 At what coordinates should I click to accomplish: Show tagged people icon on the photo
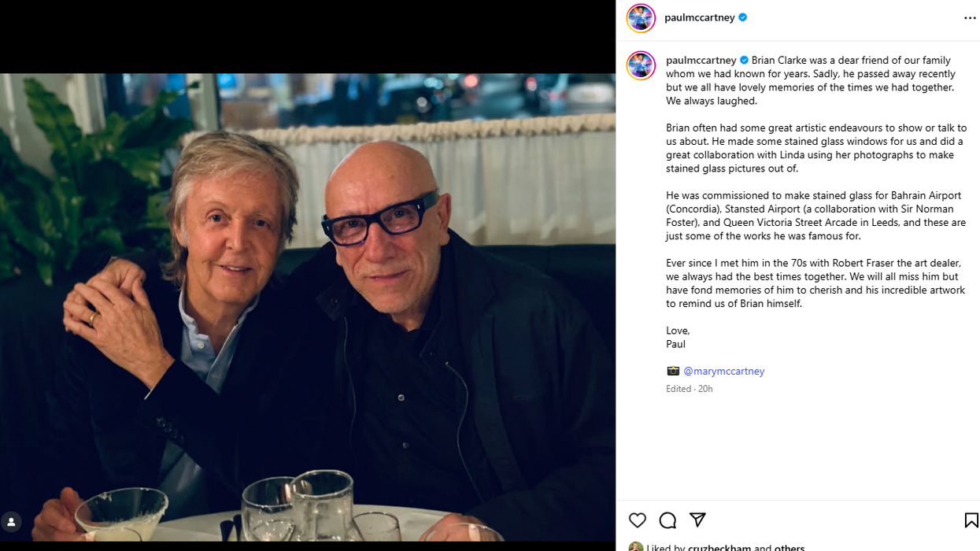[11, 522]
